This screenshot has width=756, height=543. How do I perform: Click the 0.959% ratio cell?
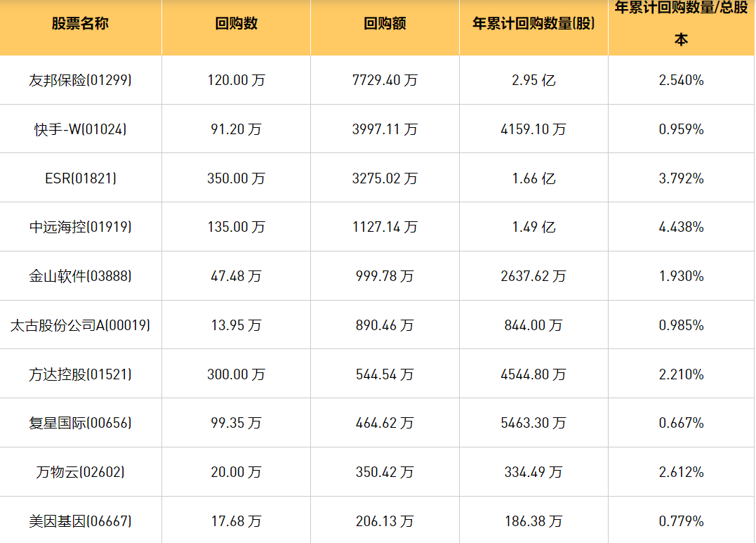682,129
